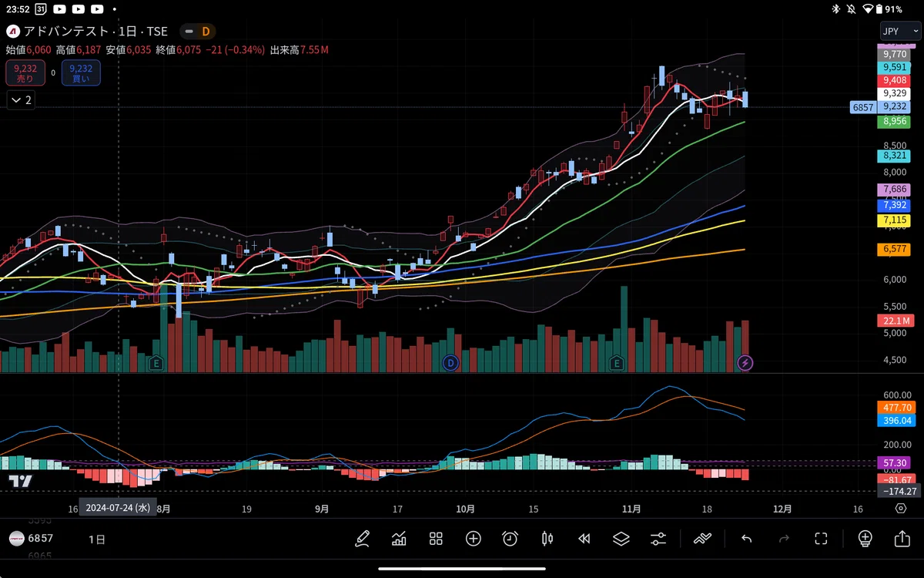Viewport: 924px width, 578px height.
Task: Redo with the greyed redo arrow
Action: (x=784, y=539)
